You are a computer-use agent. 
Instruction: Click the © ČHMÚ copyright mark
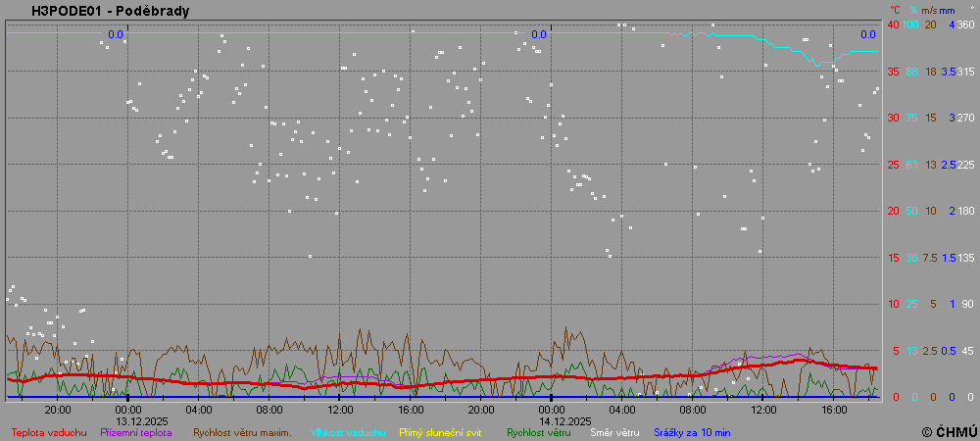click(950, 431)
